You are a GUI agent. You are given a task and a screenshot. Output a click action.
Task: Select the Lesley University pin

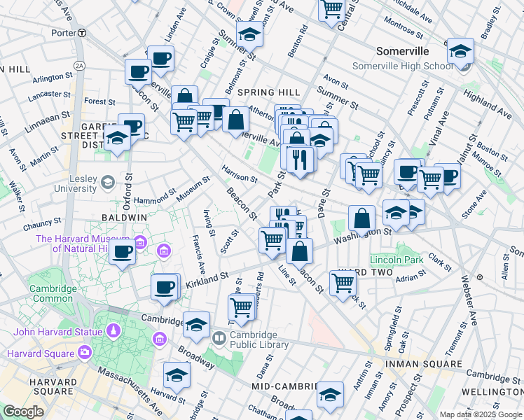pyautogui.click(x=108, y=183)
